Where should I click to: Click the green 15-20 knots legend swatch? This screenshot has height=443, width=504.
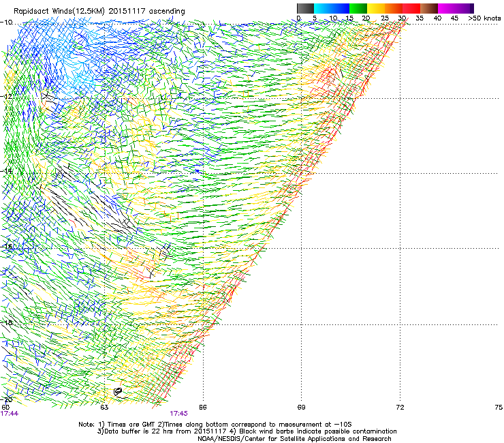pos(358,8)
